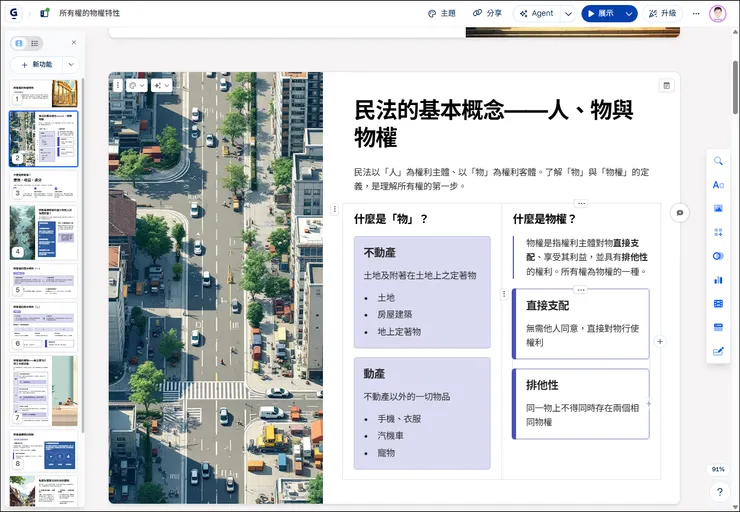The image size is (740, 512).
Task: Select slide thumbnail 3
Action: 43,185
